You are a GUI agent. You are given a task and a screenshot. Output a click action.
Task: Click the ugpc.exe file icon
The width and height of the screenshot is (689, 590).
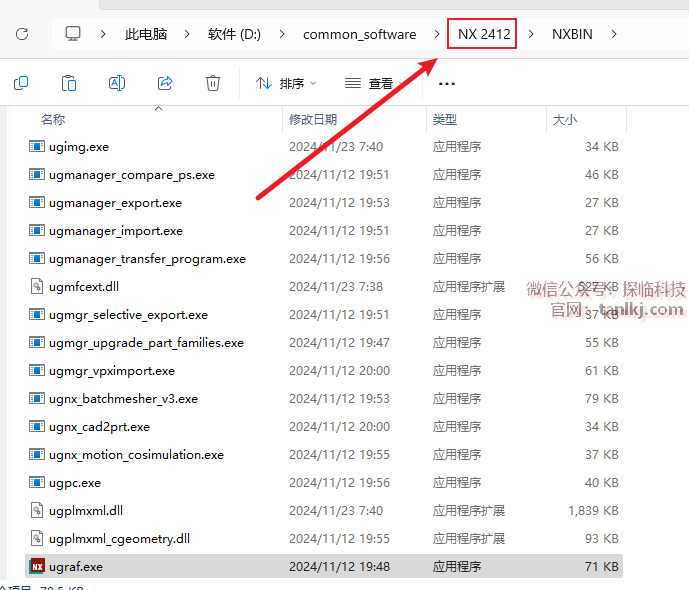coord(37,482)
